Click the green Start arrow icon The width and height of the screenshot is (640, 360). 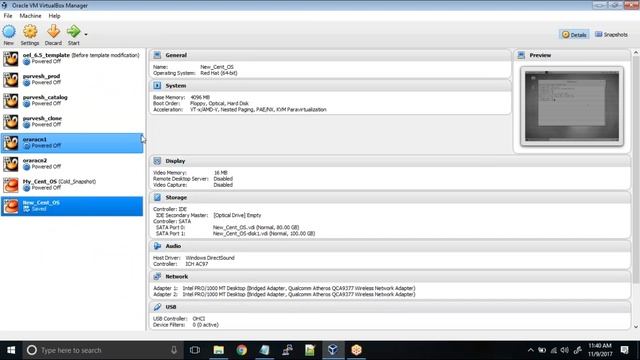coord(73,31)
